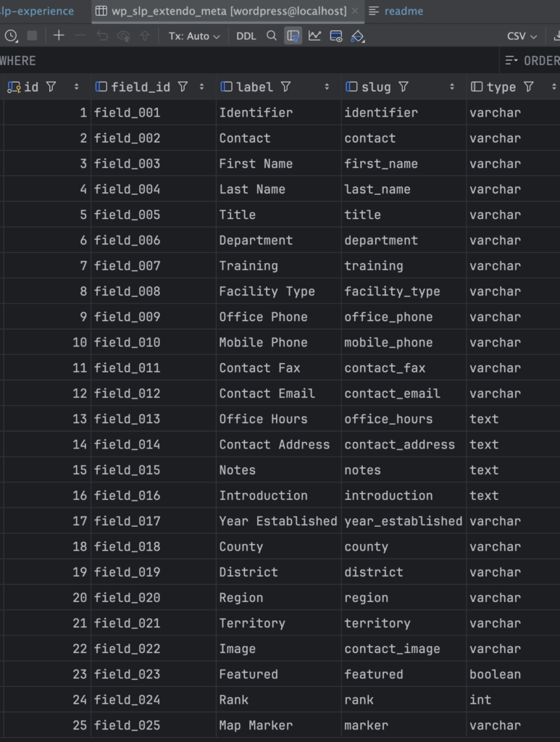Click the filter icon on id column

[51, 87]
